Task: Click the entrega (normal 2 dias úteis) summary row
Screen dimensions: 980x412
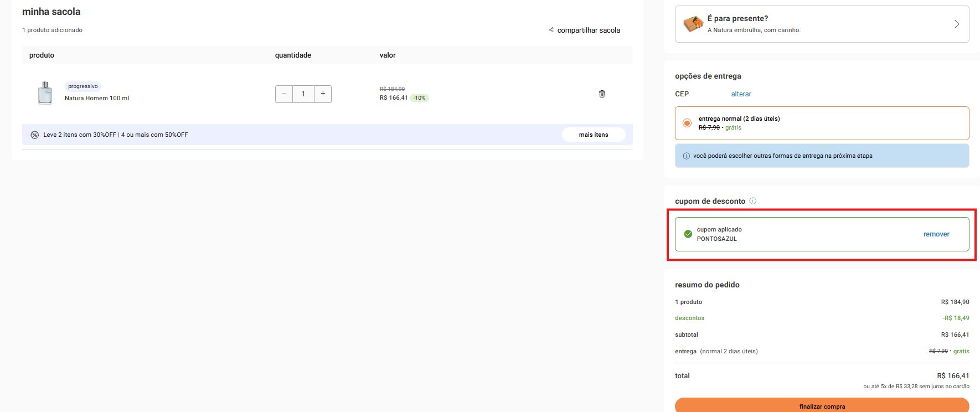Action: (x=822, y=351)
